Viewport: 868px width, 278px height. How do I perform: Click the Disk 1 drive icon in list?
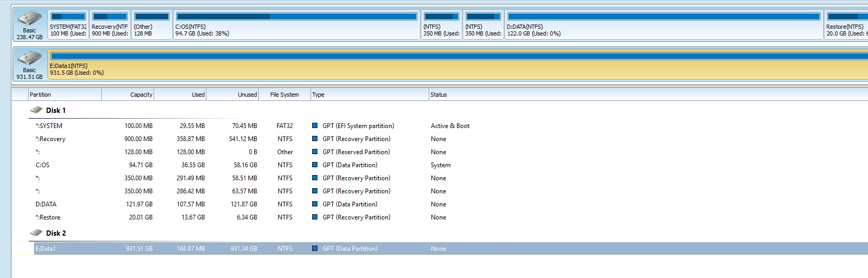pyautogui.click(x=36, y=110)
